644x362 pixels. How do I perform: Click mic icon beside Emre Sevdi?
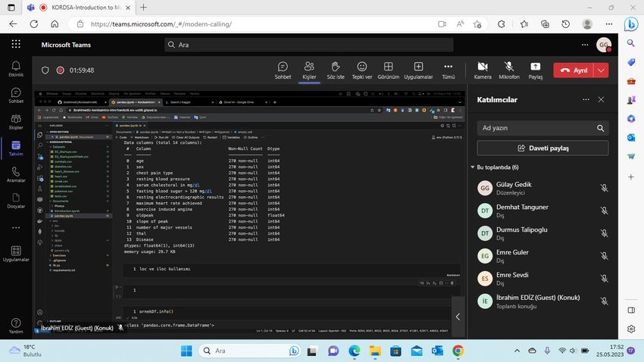604,278
